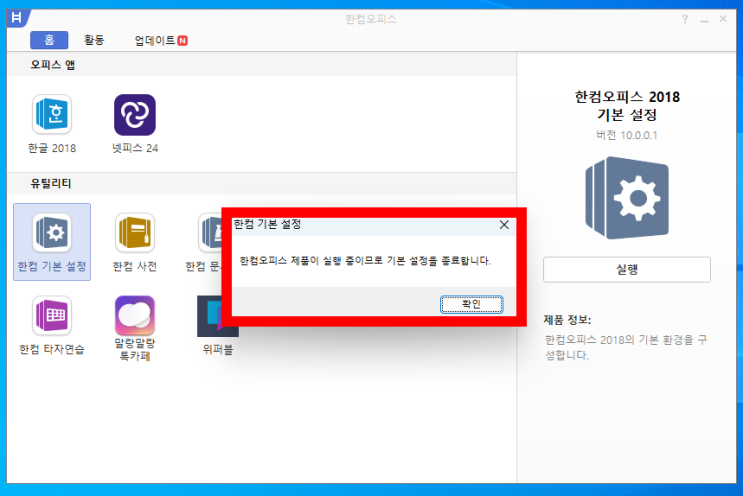
Task: Click the Hancom logo in the title bar
Action: [17, 18]
